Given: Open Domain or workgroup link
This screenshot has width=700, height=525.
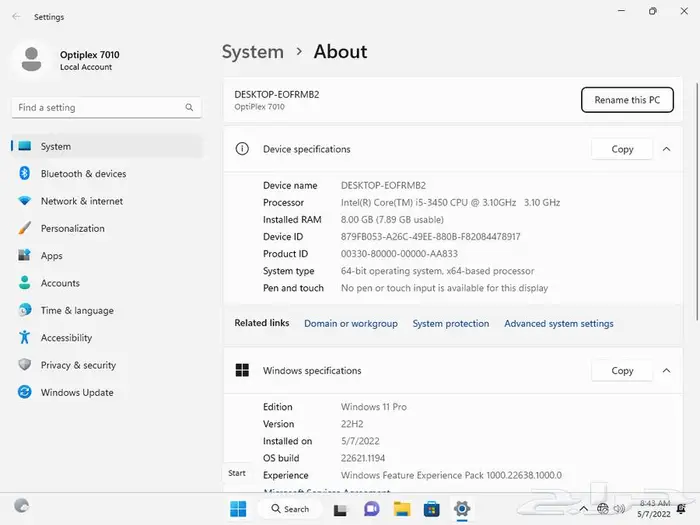Looking at the screenshot, I should pos(350,324).
